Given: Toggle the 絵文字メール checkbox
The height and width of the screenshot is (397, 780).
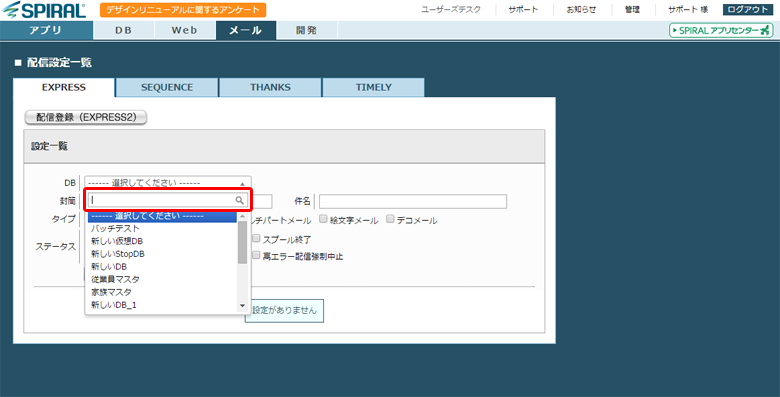Looking at the screenshot, I should tap(323, 219).
